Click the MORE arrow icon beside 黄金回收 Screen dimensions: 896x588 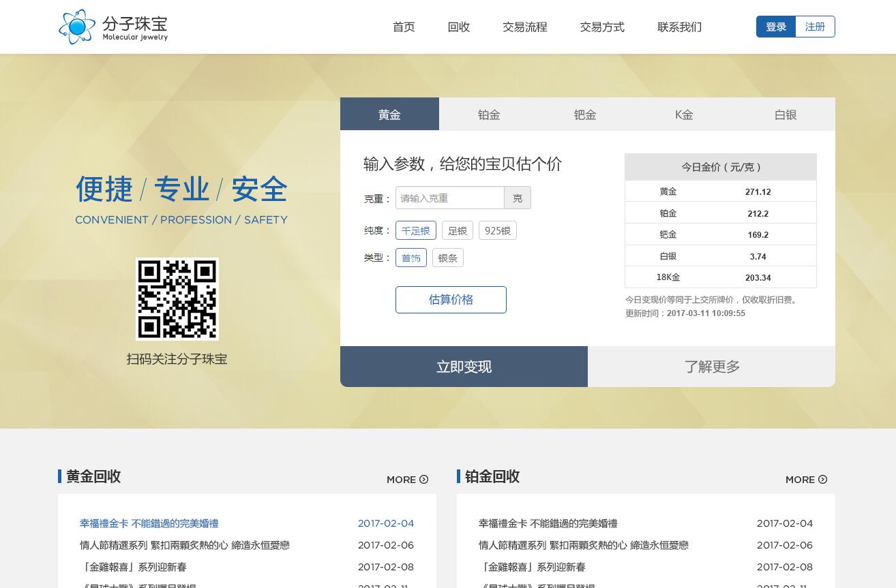coord(423,479)
